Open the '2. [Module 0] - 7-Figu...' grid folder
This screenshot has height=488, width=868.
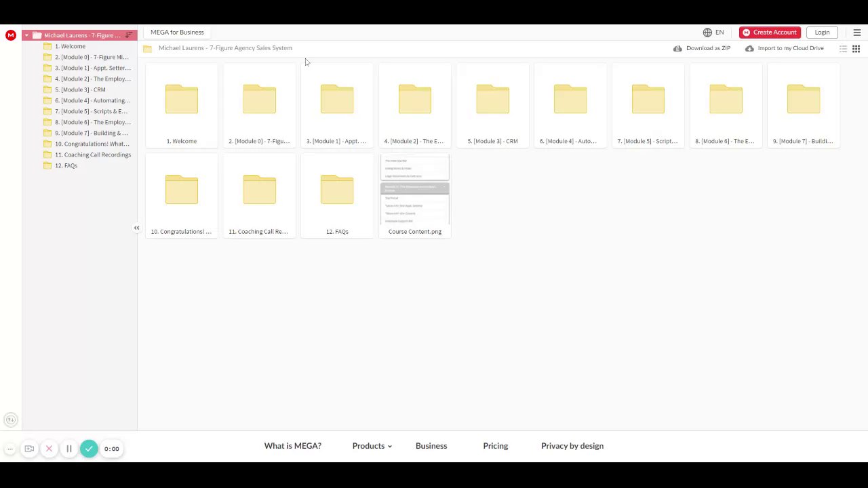pyautogui.click(x=259, y=106)
